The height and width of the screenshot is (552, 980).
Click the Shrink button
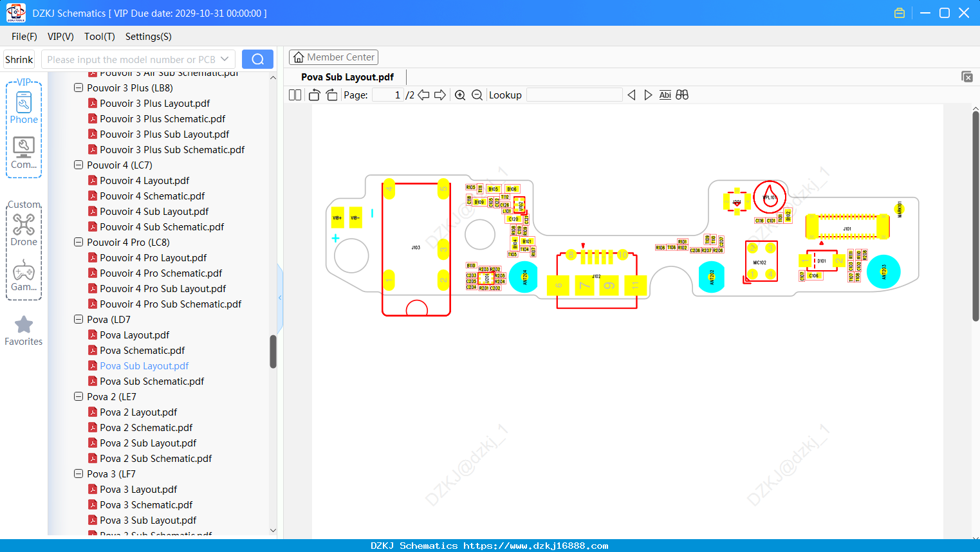[x=19, y=59]
